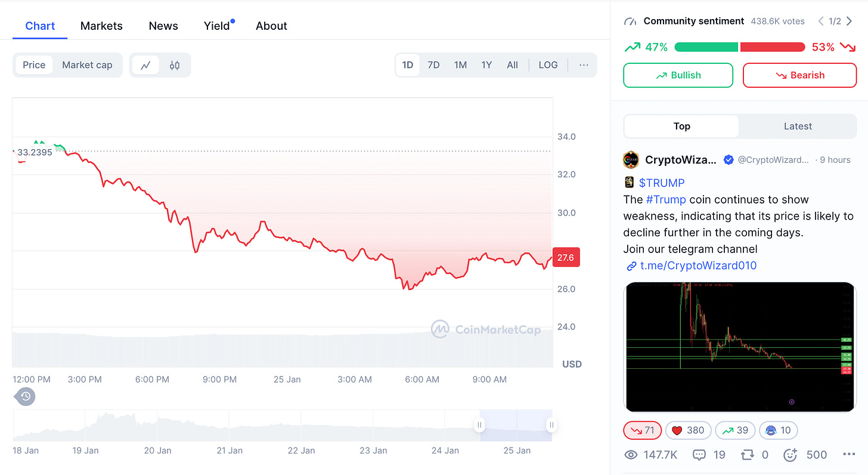Click the right range slider handle
This screenshot has height=475, width=868.
click(552, 425)
